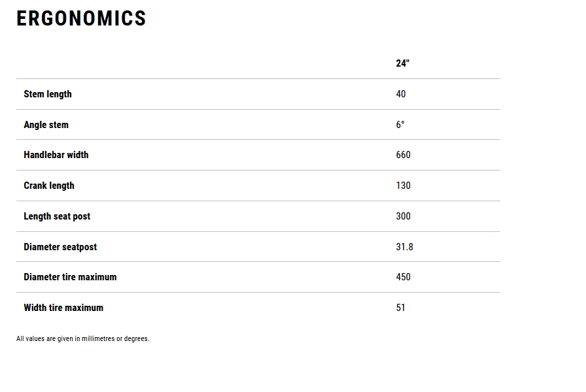
Task: Click the Diameter tire maximum label
Action: [x=70, y=277]
